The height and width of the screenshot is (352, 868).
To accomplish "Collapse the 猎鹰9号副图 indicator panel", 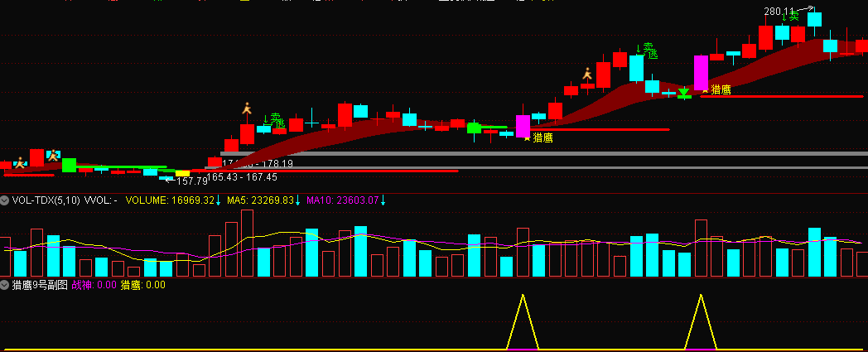I will 4,285.
